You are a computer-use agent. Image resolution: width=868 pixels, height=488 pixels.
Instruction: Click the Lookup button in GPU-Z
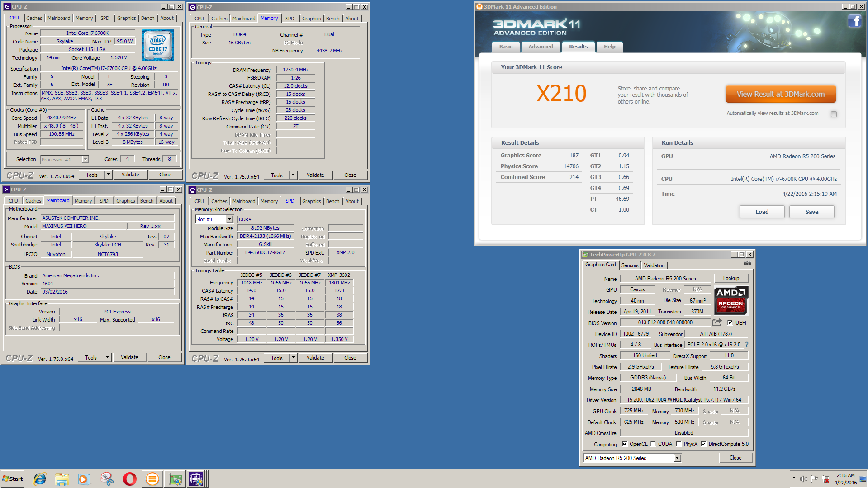coord(731,278)
